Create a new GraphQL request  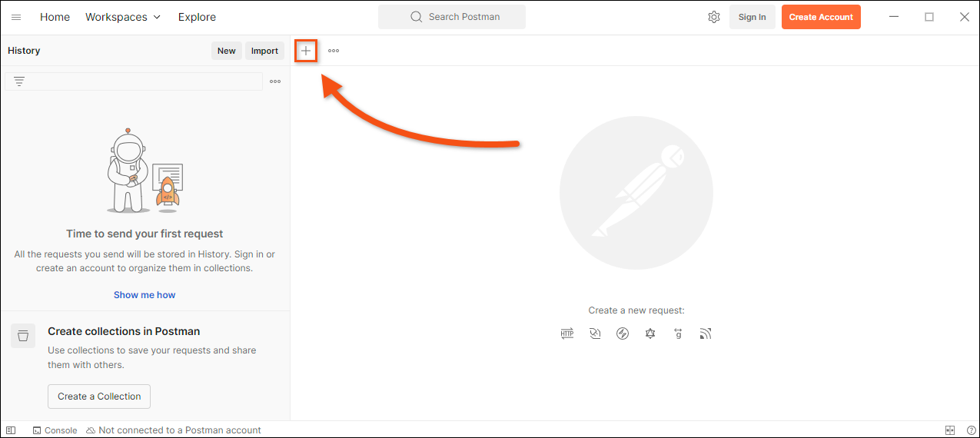pyautogui.click(x=650, y=333)
